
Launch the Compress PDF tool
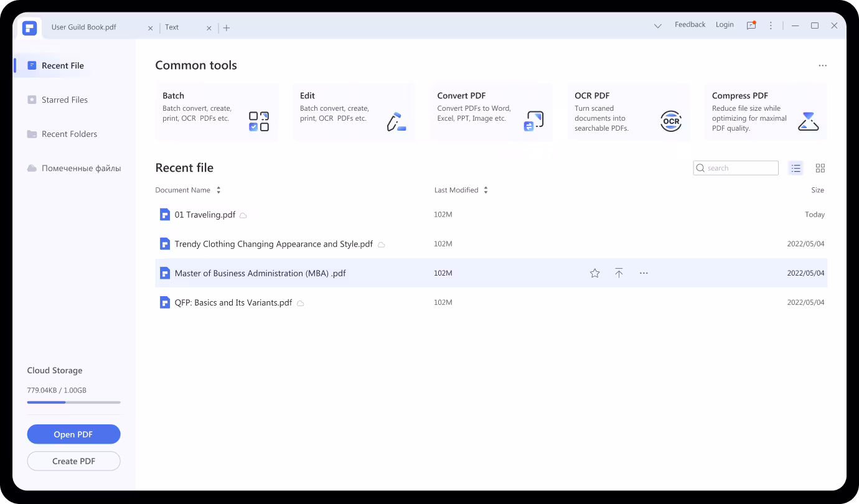point(766,112)
